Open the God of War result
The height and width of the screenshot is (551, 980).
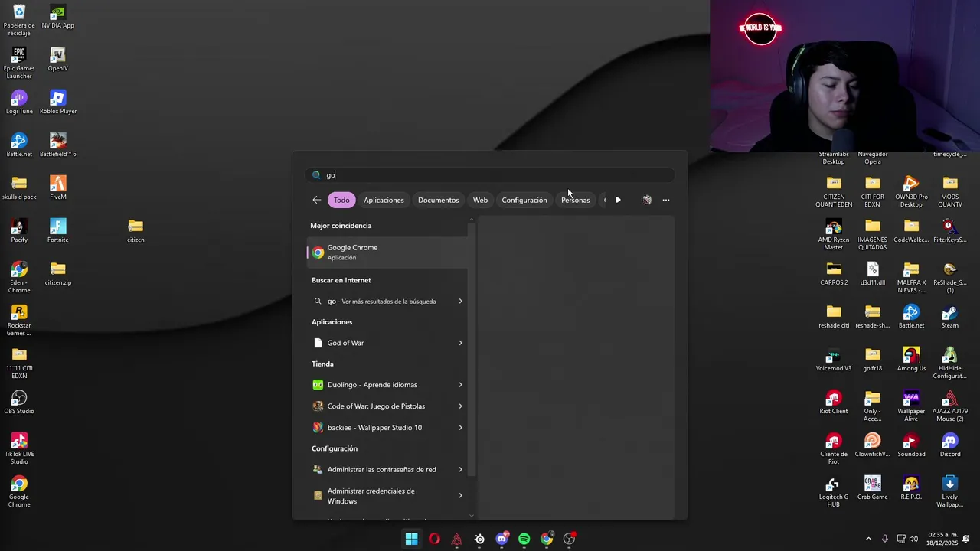pos(387,343)
